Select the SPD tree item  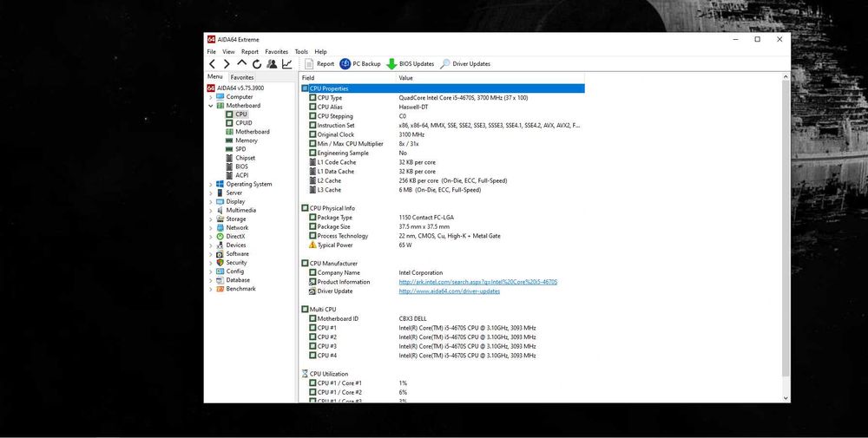[240, 149]
